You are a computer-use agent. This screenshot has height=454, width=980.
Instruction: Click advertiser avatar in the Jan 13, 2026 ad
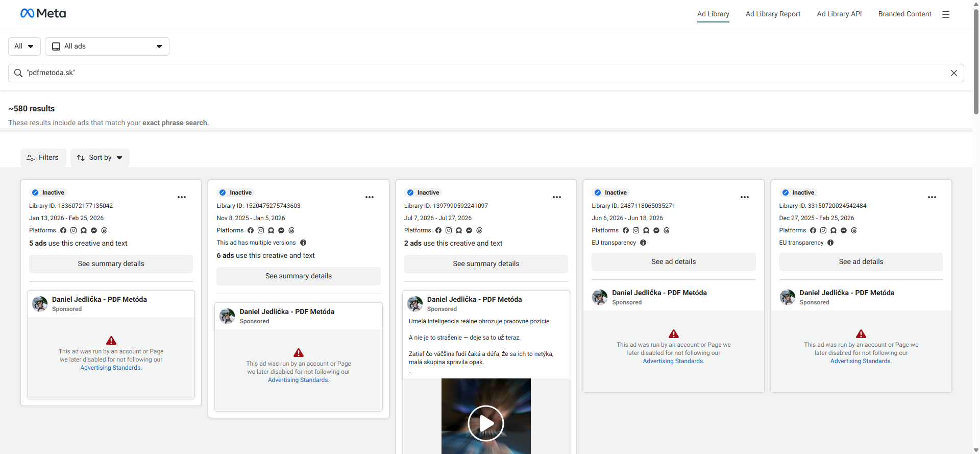coord(40,303)
